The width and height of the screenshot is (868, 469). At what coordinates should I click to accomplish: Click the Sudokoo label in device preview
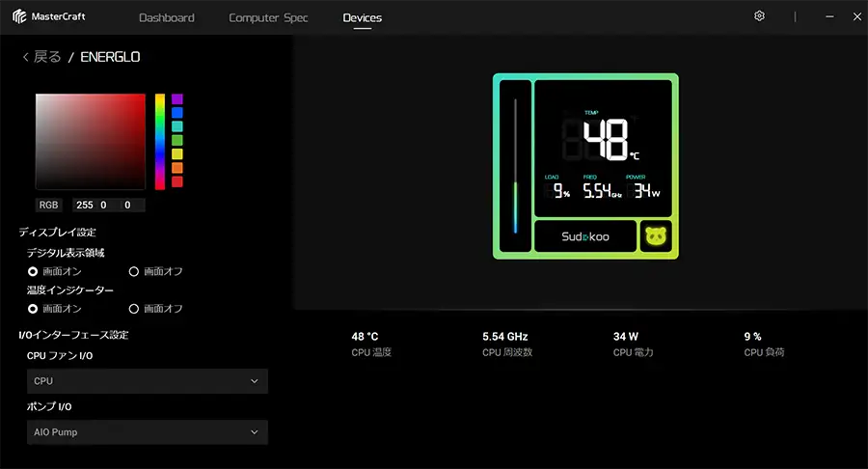coord(585,236)
